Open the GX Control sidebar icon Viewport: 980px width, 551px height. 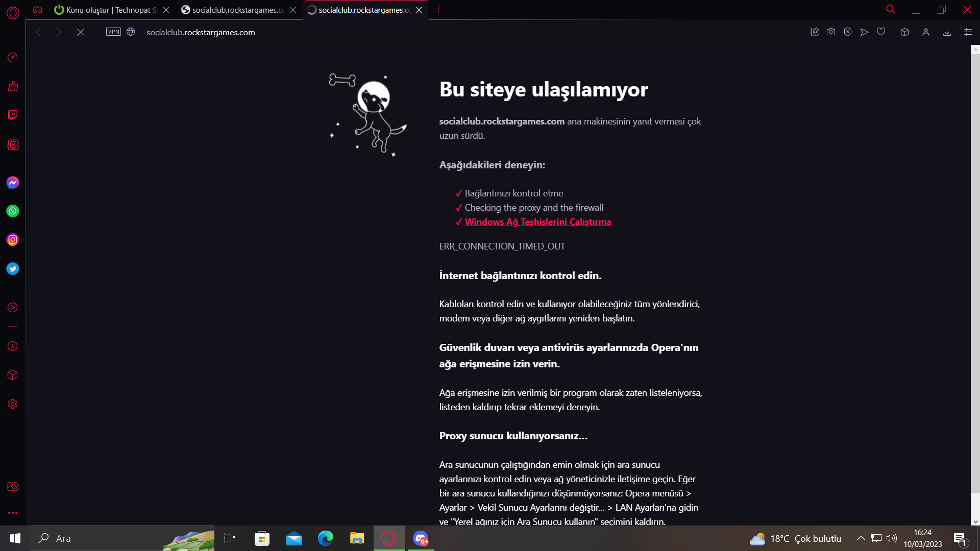pyautogui.click(x=13, y=144)
